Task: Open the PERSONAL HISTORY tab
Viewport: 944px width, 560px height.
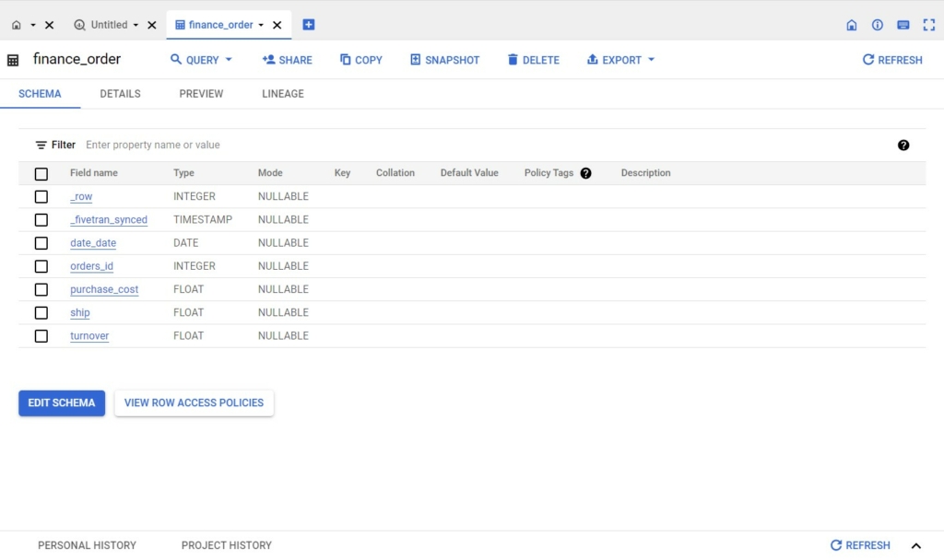Action: 87,545
